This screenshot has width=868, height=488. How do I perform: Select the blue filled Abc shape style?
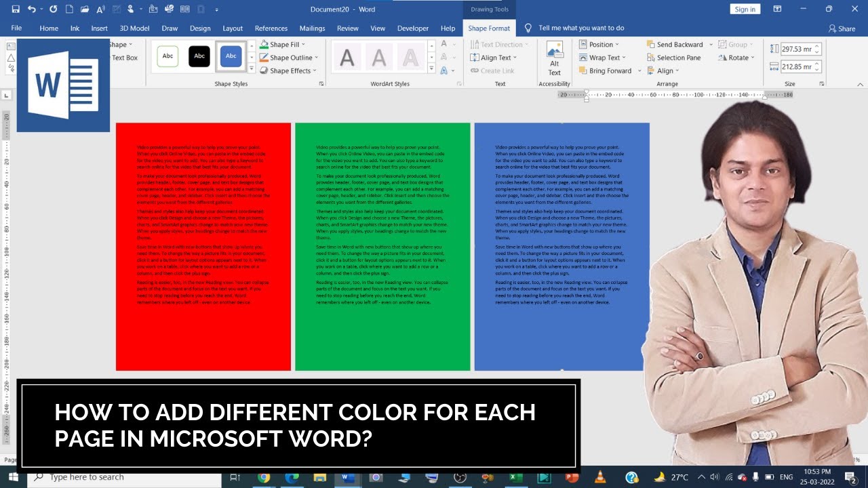click(231, 56)
